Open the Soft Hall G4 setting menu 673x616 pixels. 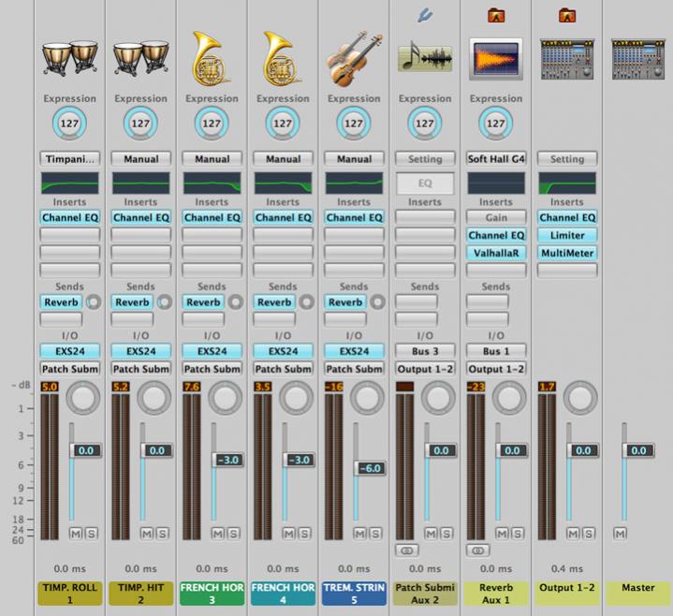(496, 159)
